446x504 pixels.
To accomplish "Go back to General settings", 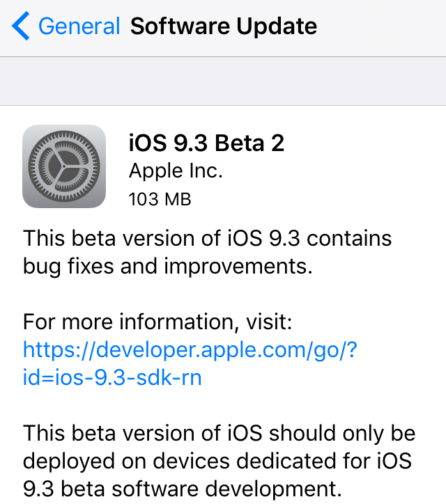I will 78,26.
